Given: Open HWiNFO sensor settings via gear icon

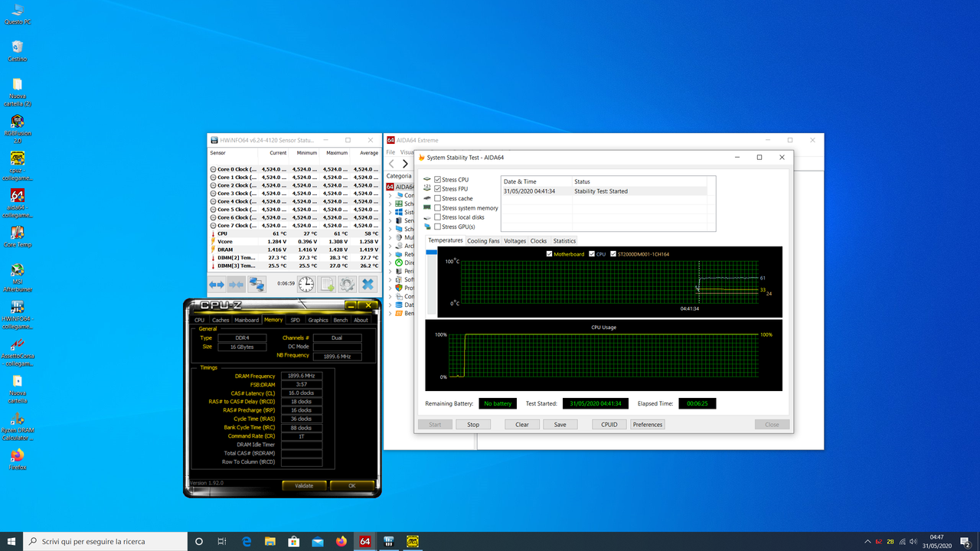Looking at the screenshot, I should [346, 284].
